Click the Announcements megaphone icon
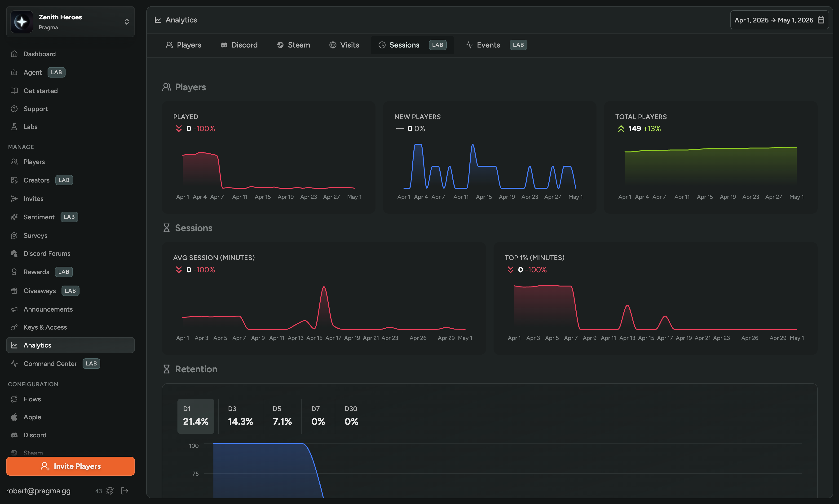The width and height of the screenshot is (839, 504). 14,309
